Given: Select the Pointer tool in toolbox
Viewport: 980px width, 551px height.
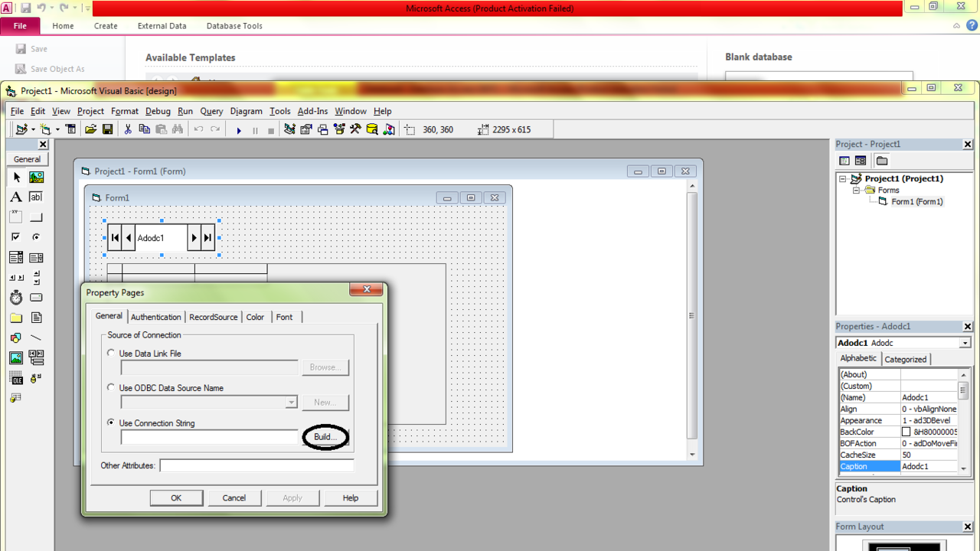Looking at the screenshot, I should [x=16, y=177].
